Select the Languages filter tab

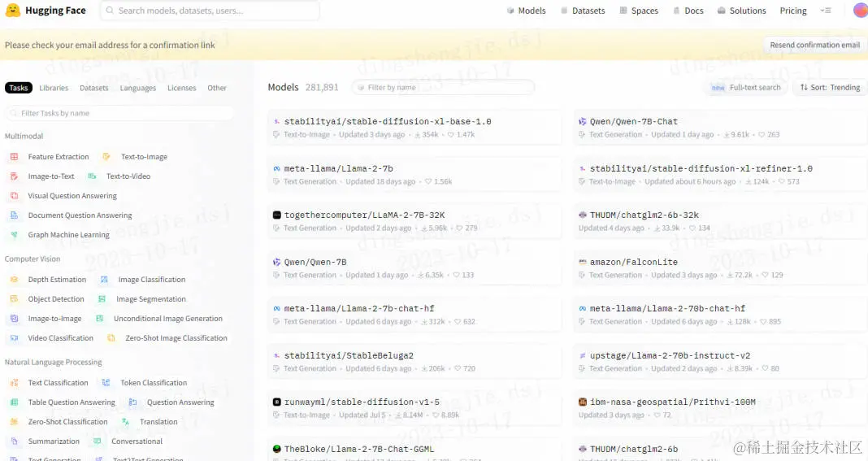pyautogui.click(x=138, y=88)
